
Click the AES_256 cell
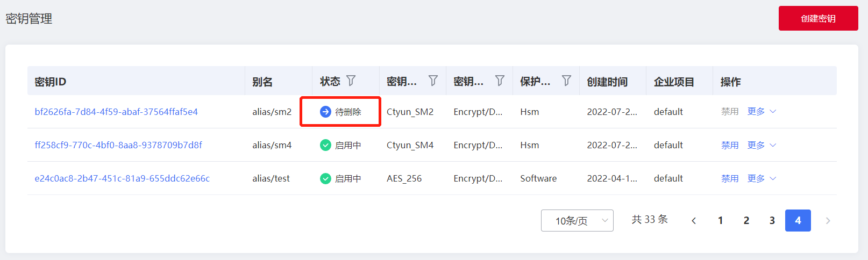(x=404, y=178)
